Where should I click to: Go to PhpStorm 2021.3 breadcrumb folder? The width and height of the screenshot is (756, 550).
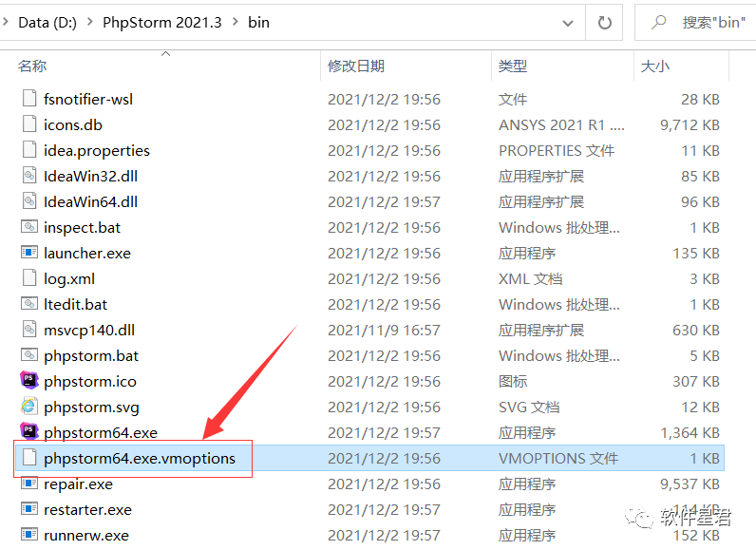pos(162,23)
